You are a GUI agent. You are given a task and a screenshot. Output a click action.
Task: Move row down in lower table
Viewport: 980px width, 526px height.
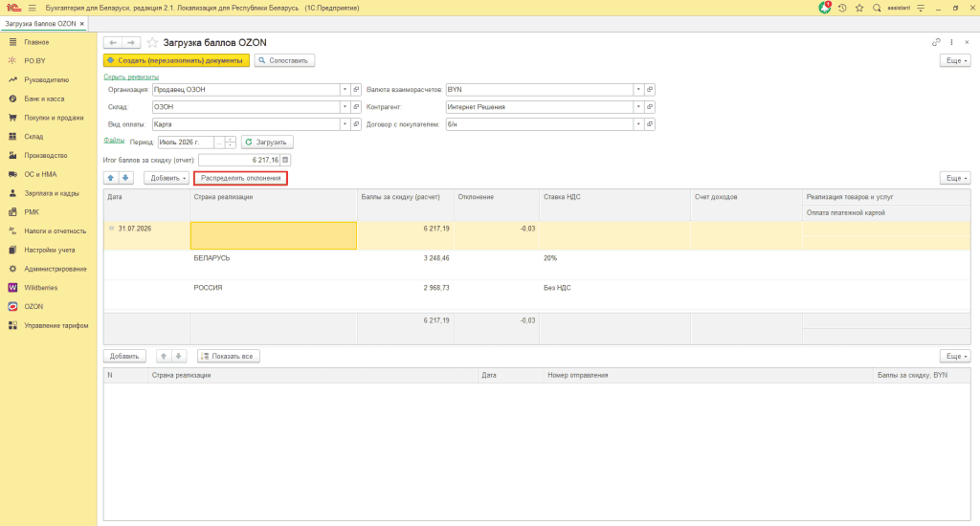[178, 356]
